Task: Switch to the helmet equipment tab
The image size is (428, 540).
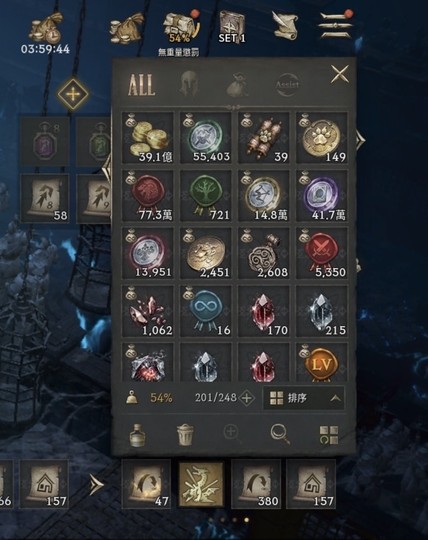Action: (x=189, y=84)
